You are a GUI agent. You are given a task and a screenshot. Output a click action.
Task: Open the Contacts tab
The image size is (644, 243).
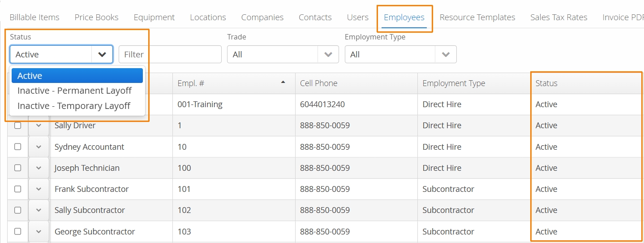[x=315, y=17]
